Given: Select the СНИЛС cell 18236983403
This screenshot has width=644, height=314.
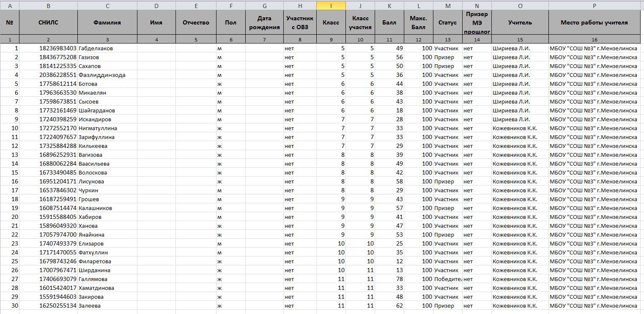Looking at the screenshot, I should tap(48, 48).
